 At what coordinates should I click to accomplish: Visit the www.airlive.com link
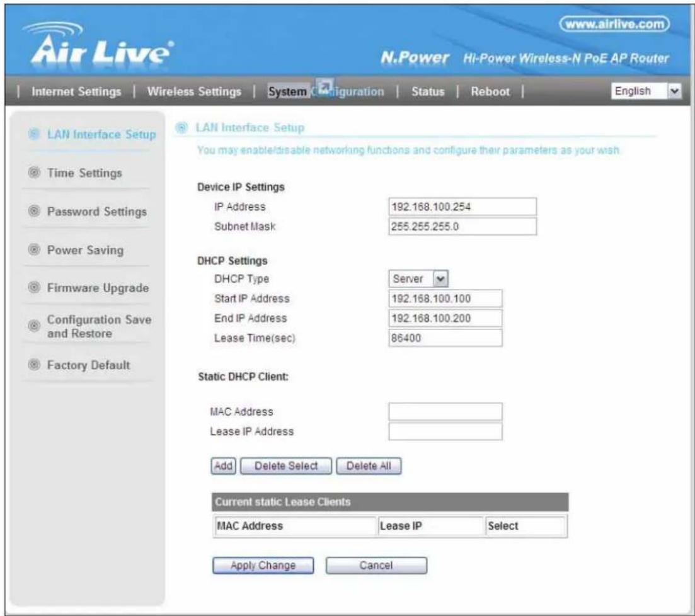pos(614,24)
